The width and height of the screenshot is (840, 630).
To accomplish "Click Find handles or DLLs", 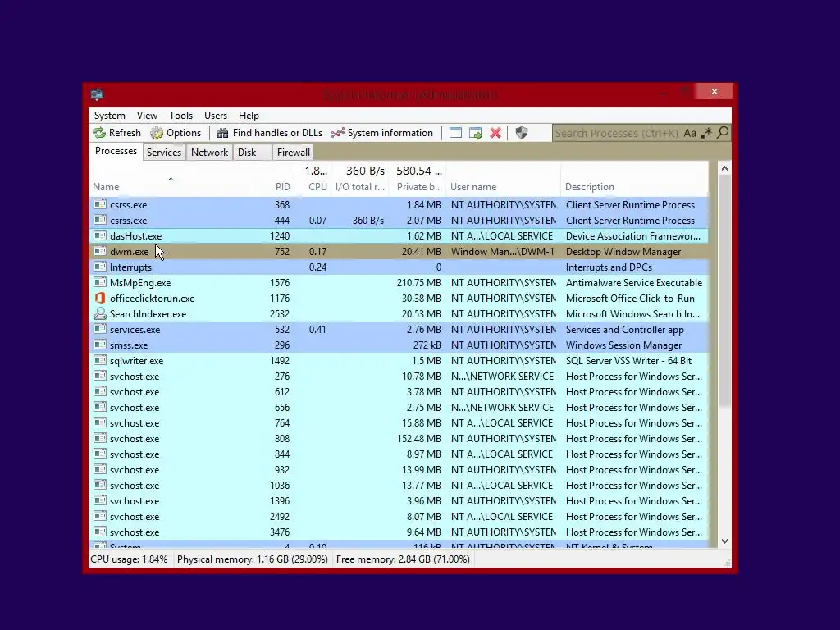I will 269,133.
